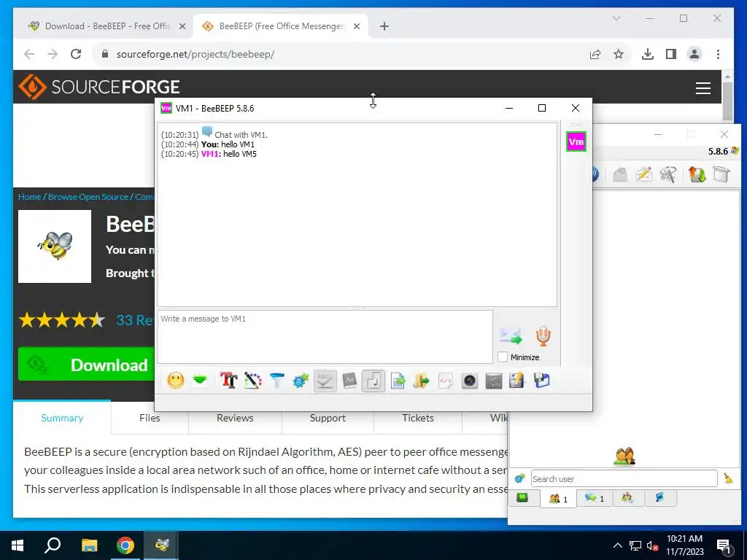747x560 pixels.
Task: Show hidden system tray icons chevron
Action: 617,545
